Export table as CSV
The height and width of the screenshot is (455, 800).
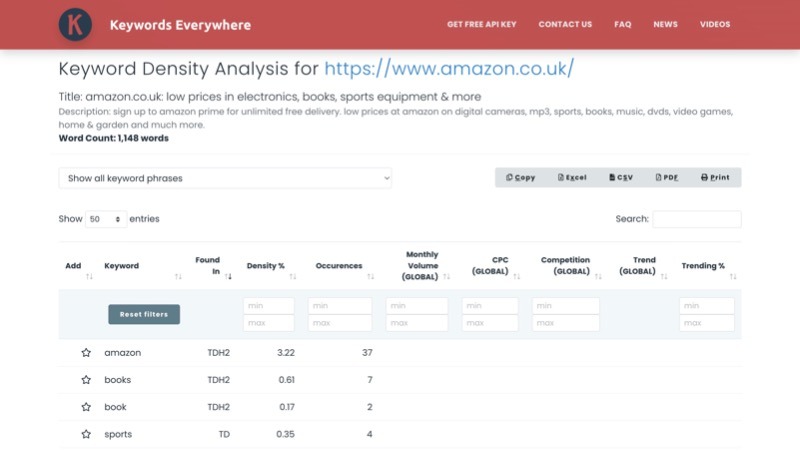click(x=620, y=178)
